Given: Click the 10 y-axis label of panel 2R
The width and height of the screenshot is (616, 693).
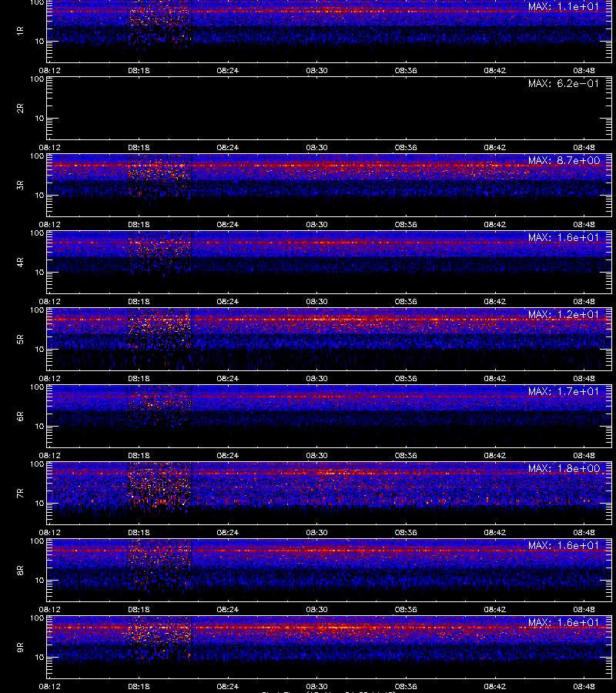Looking at the screenshot, I should [39, 118].
